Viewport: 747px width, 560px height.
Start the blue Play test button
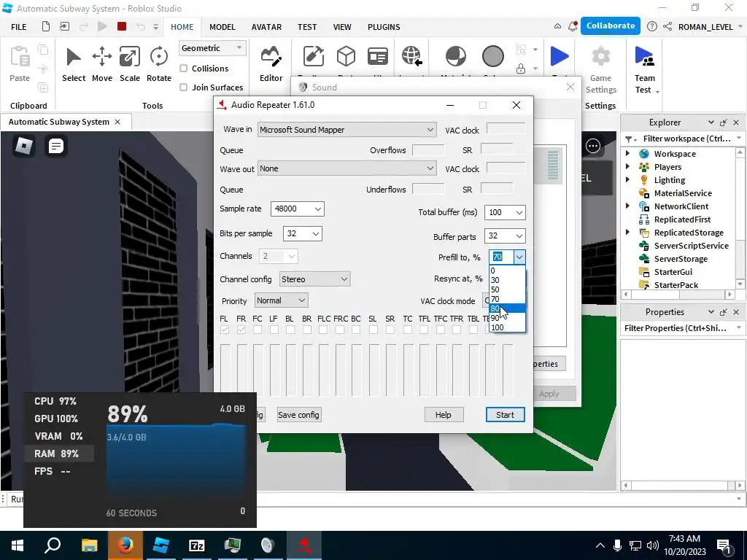point(560,57)
